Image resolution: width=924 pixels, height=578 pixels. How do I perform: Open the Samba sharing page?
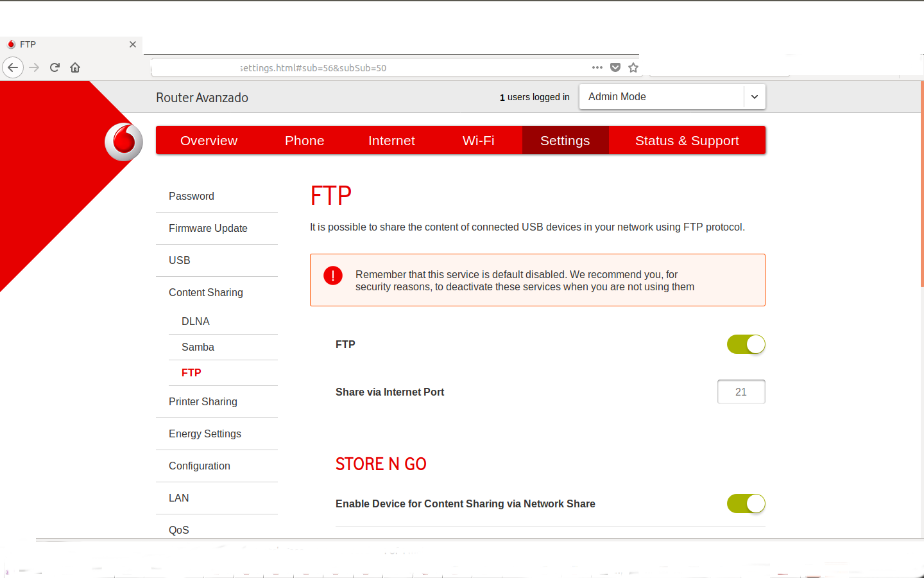point(198,347)
